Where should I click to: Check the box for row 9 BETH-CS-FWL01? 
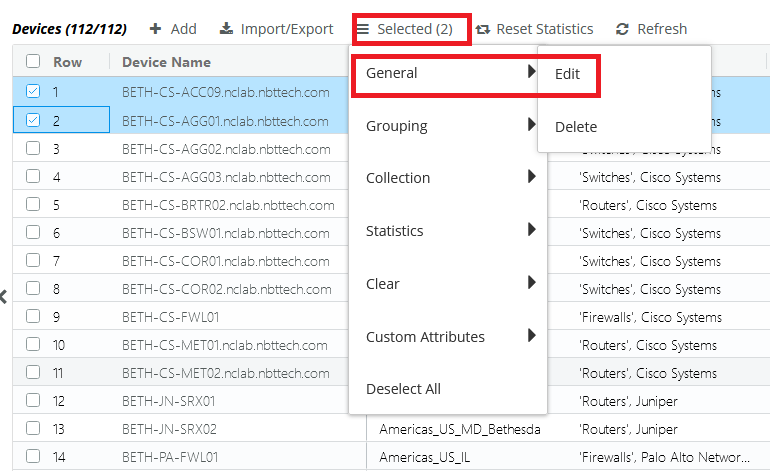point(33,317)
